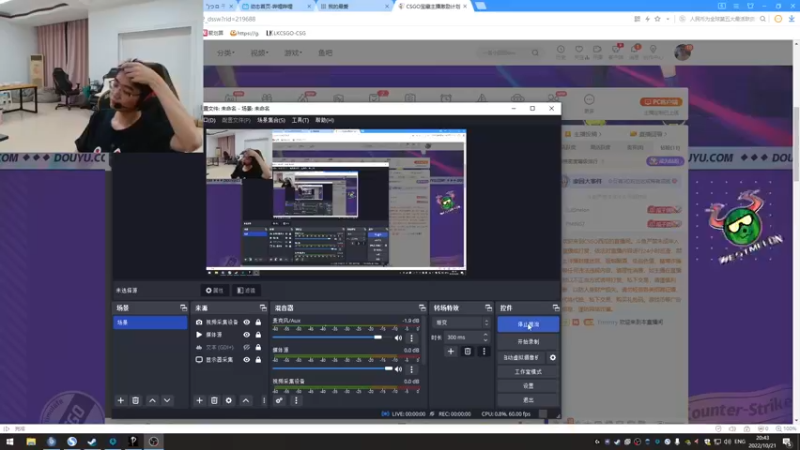Image resolution: width=800 pixels, height=450 pixels.
Task: Open File Explorer from the taskbar
Action: (x=31, y=442)
